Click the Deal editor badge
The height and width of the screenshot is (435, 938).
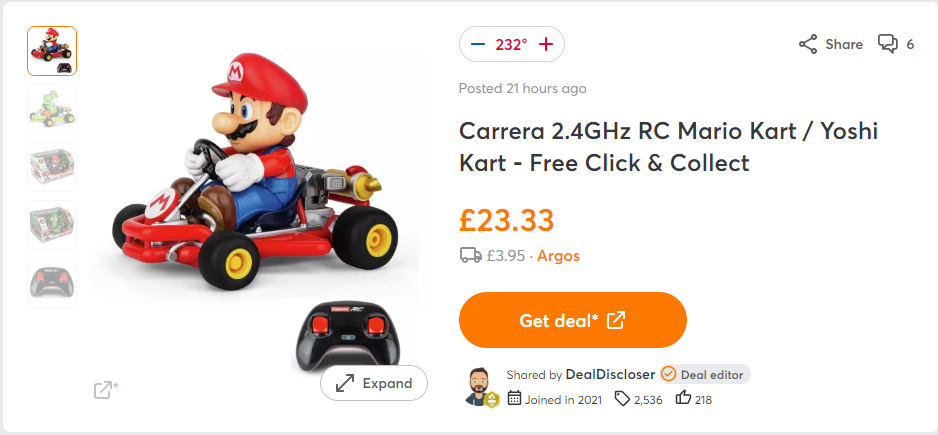click(x=705, y=374)
